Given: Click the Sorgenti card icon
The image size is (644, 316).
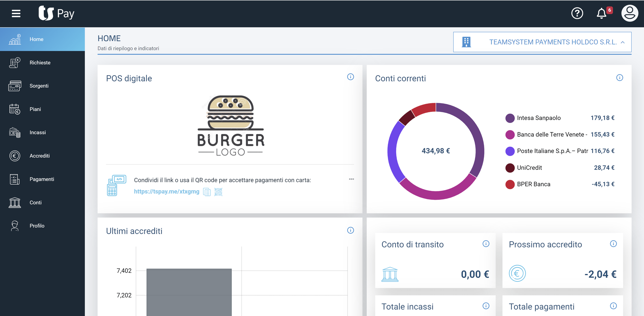Looking at the screenshot, I should pyautogui.click(x=15, y=86).
